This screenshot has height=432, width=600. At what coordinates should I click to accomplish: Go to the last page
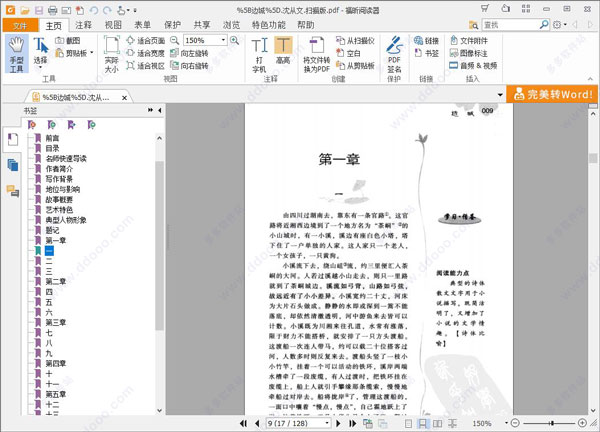(352, 423)
